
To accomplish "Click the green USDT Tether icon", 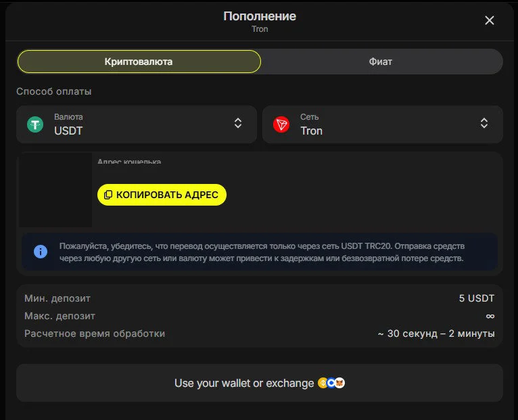I will pyautogui.click(x=35, y=124).
